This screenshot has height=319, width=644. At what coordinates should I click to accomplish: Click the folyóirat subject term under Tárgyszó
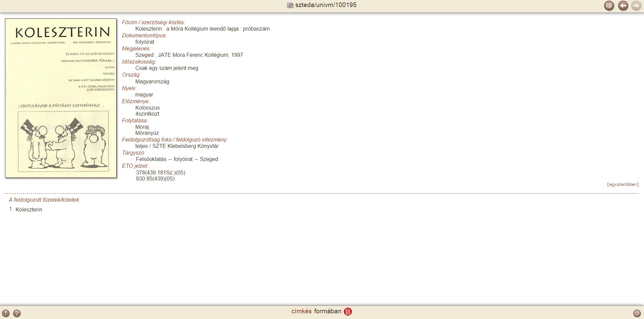click(183, 159)
